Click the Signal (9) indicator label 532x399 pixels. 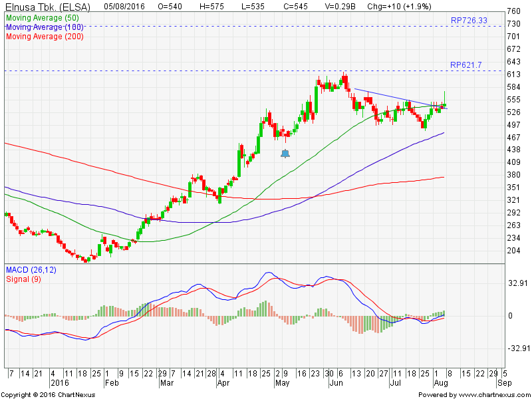tap(23, 279)
